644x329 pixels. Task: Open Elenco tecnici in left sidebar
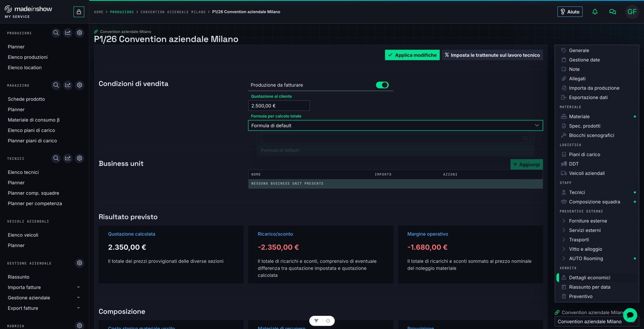coord(23,172)
